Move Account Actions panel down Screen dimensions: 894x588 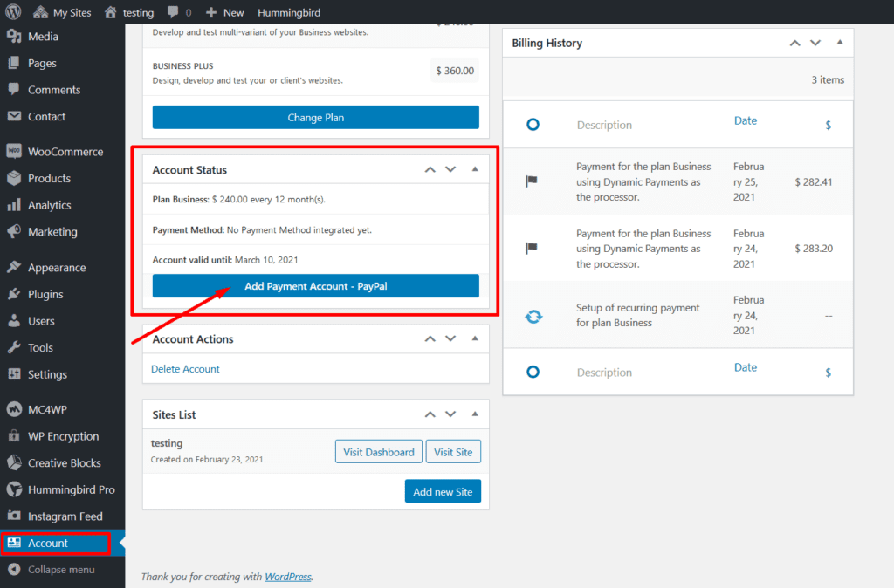(x=450, y=338)
